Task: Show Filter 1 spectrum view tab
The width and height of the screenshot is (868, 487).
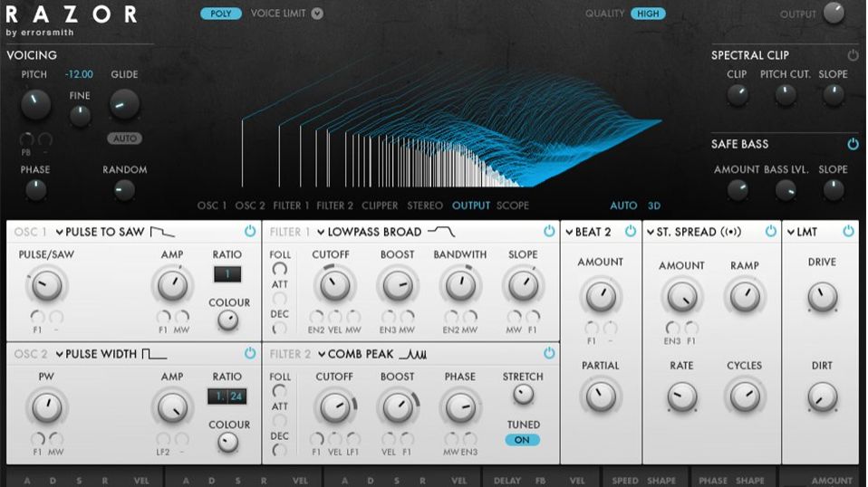Action: (x=291, y=205)
